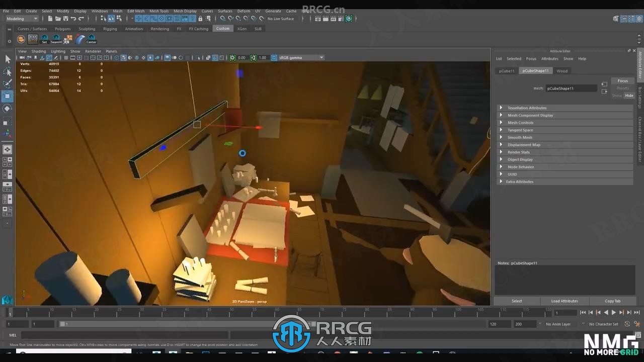
Task: Open the Edit Mesh menu
Action: click(x=136, y=11)
